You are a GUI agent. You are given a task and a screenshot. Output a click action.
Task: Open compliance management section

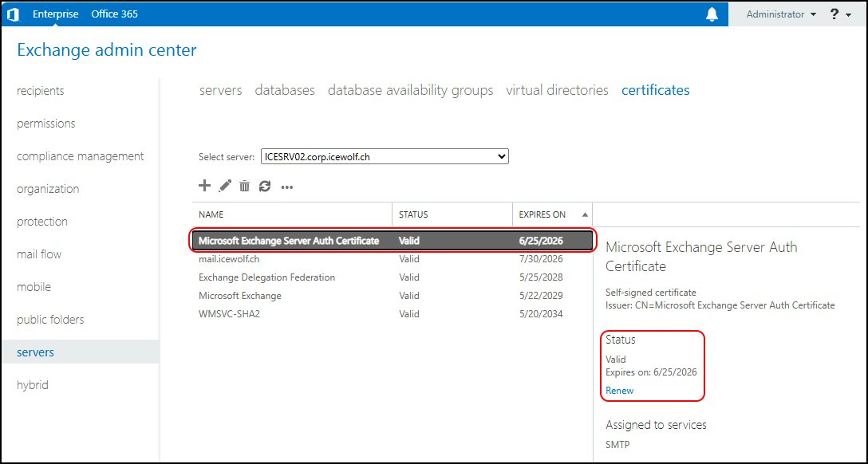point(80,156)
